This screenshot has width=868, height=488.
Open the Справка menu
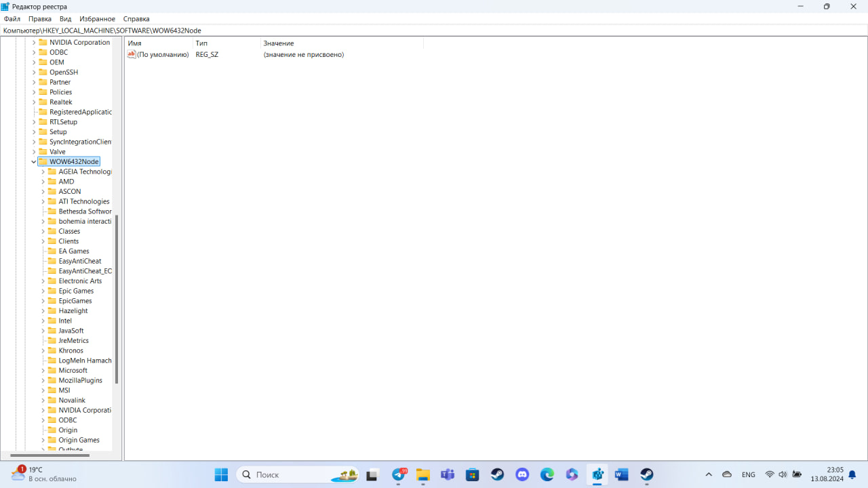136,19
